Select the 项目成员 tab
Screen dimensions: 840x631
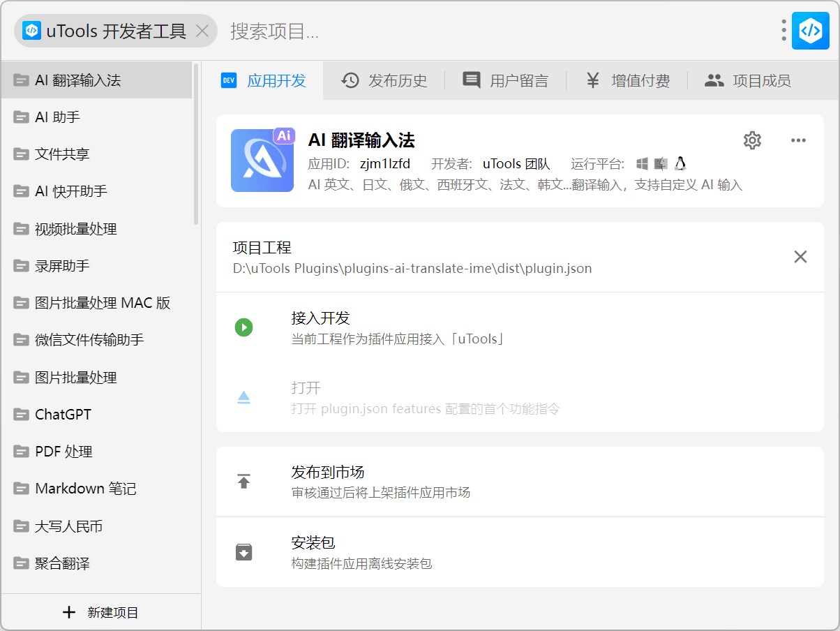(x=748, y=81)
